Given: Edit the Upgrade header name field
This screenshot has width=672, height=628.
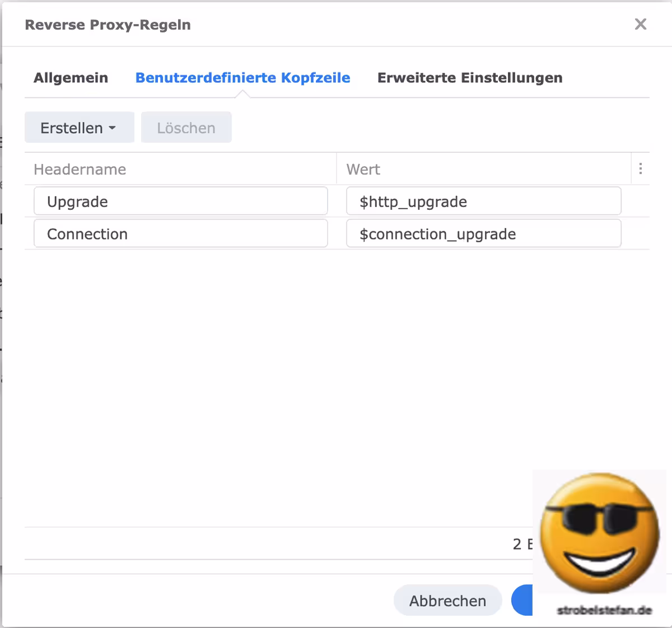Looking at the screenshot, I should click(x=180, y=201).
